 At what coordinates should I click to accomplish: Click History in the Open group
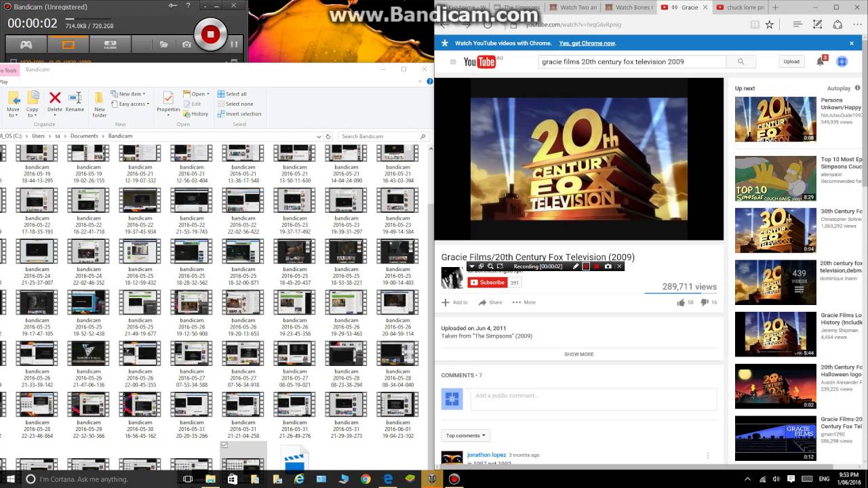point(196,114)
